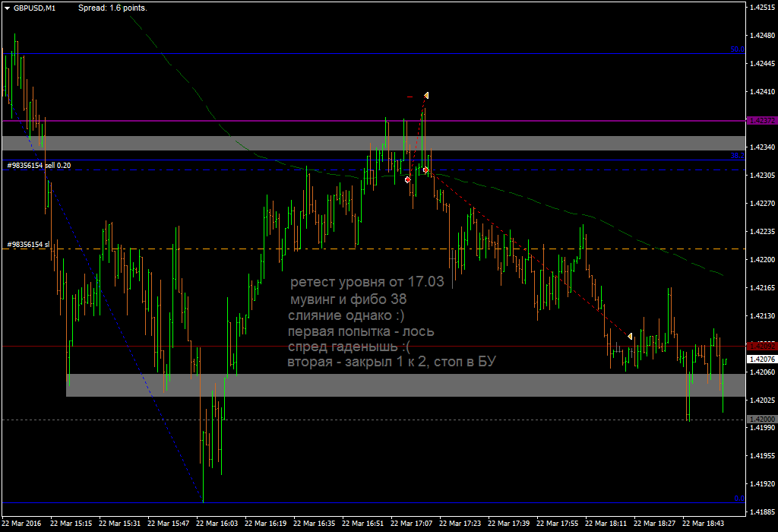Click the '22 Mar 15:47' time label

(168, 523)
